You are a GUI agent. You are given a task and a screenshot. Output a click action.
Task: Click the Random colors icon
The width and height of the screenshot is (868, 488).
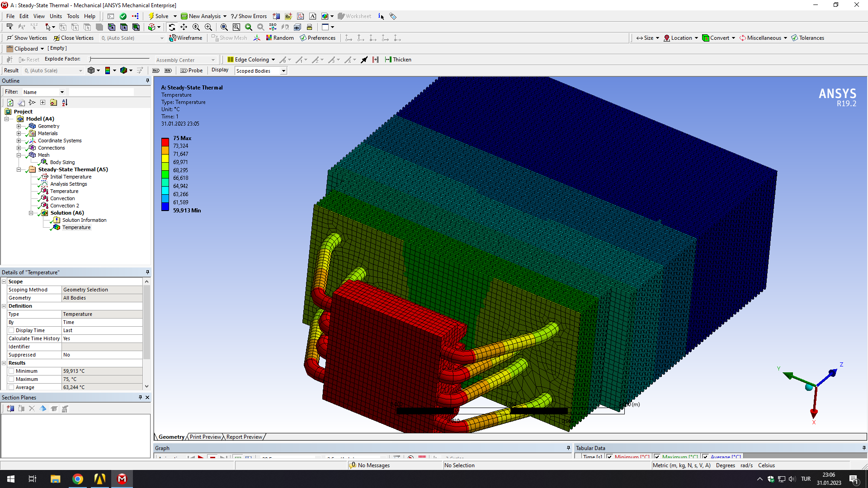tap(280, 38)
